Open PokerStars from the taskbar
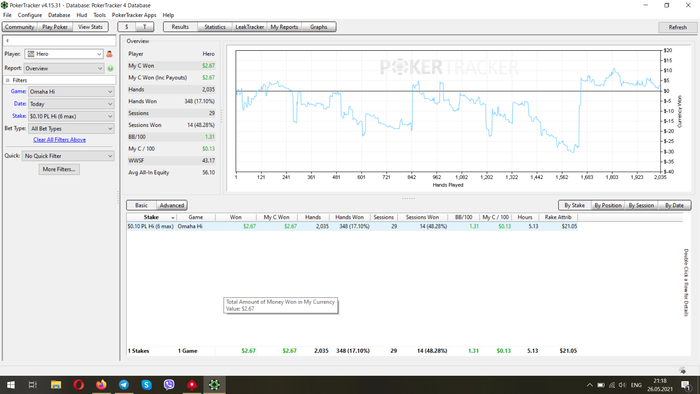 click(192, 385)
